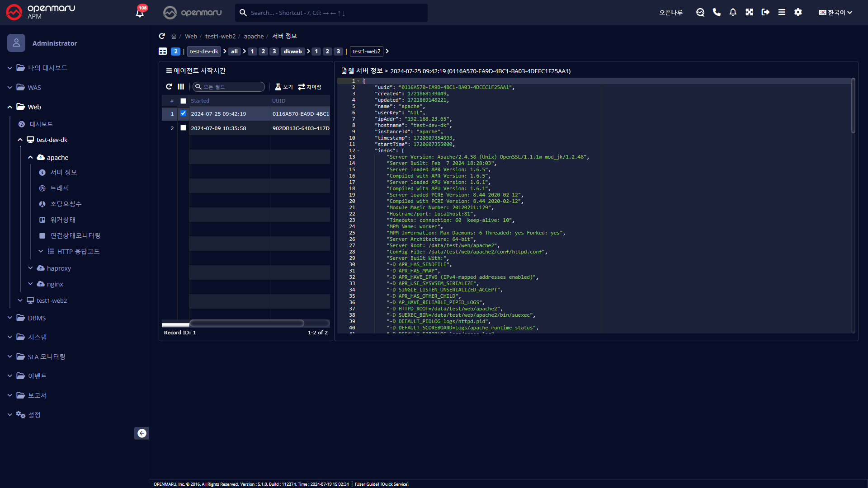Click the openmaru APM logo

tap(41, 12)
